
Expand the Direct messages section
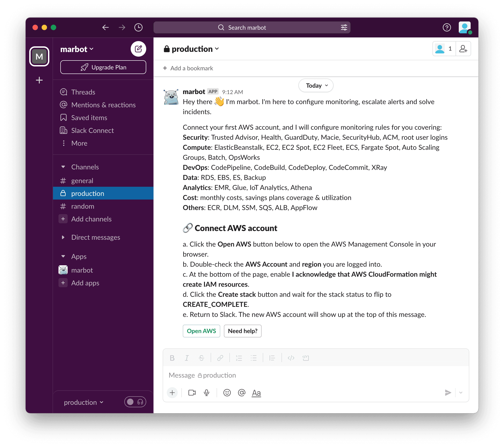63,237
